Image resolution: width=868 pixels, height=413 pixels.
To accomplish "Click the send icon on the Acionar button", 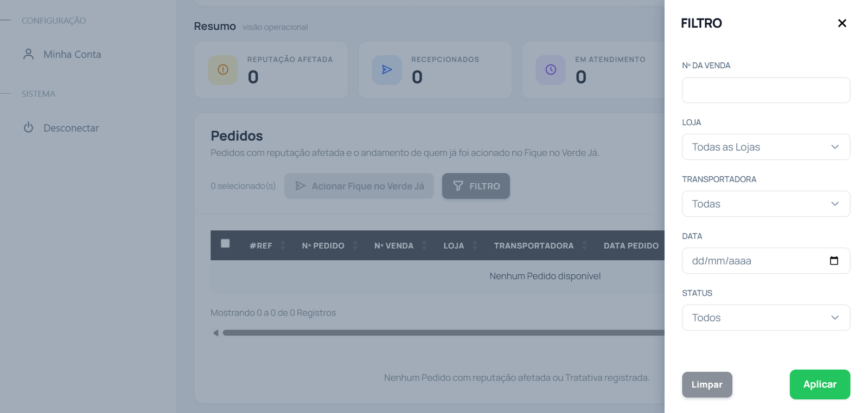I will tap(300, 186).
